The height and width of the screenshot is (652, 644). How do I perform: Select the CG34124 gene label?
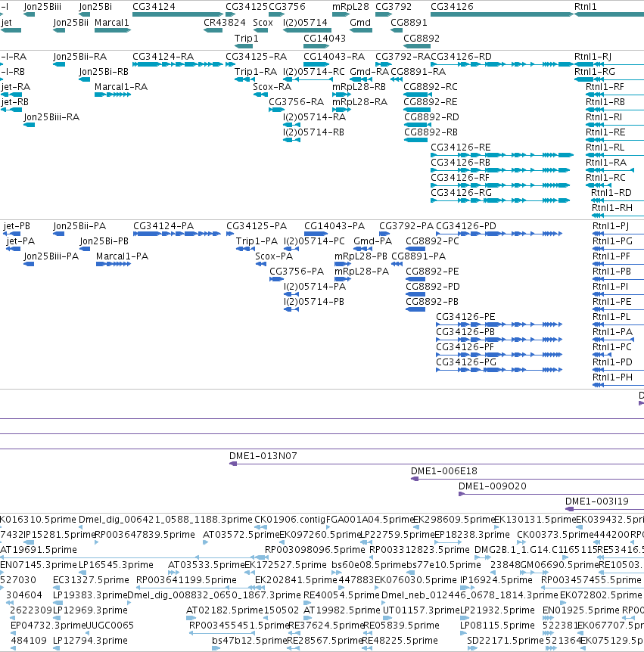(154, 7)
